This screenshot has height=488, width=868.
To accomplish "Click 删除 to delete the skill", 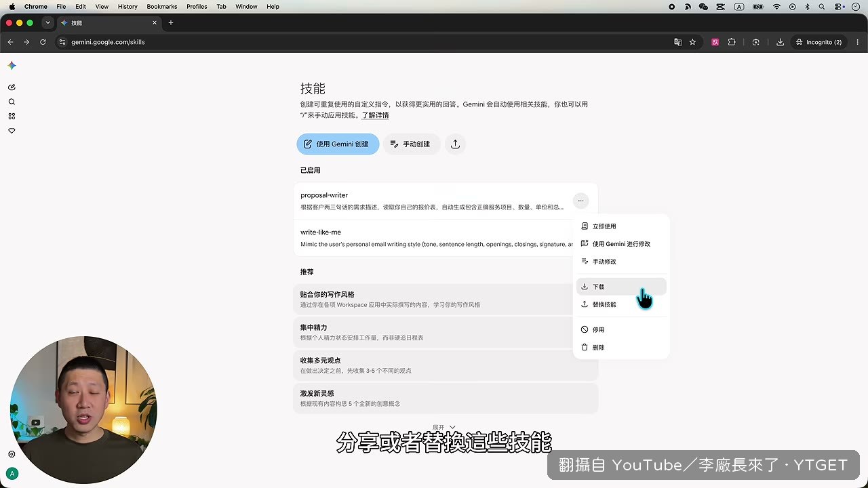I will (x=621, y=347).
